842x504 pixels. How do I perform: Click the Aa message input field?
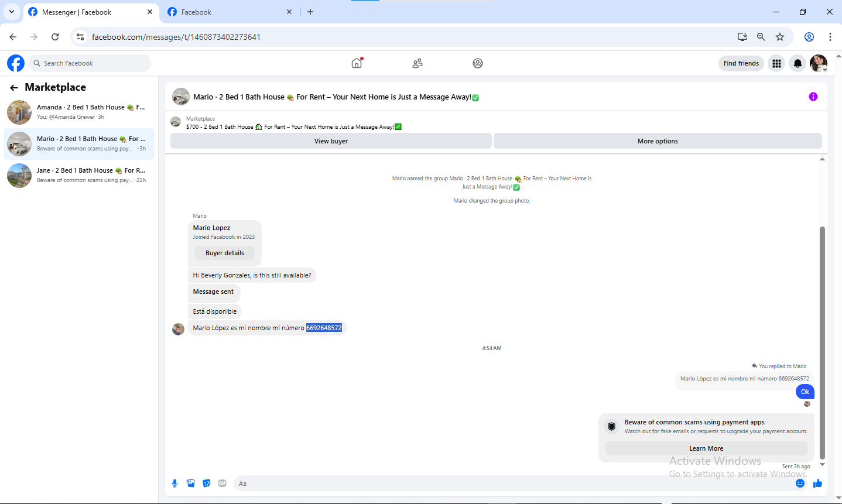coord(512,484)
